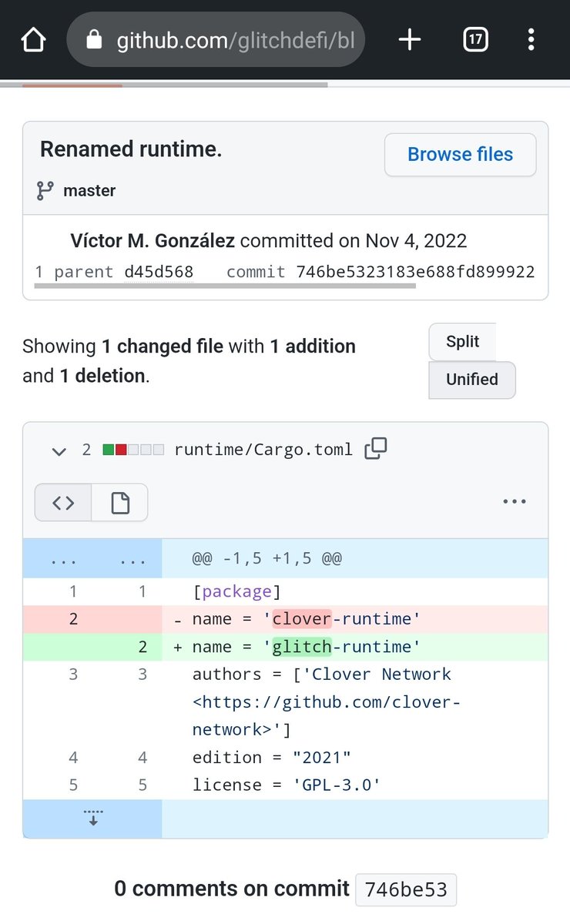
Task: Click the lock site-security icon
Action: pos(94,39)
